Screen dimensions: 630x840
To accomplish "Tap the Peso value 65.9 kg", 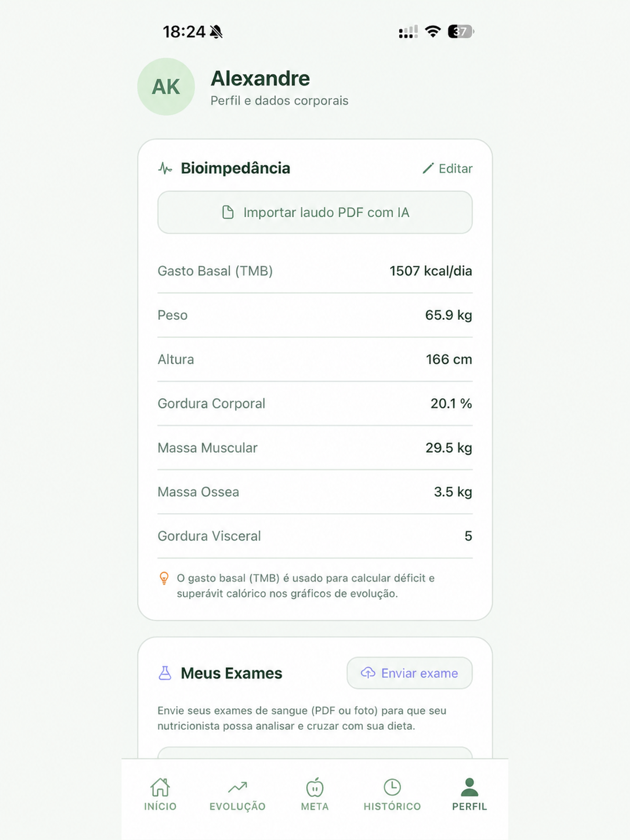I will [449, 315].
